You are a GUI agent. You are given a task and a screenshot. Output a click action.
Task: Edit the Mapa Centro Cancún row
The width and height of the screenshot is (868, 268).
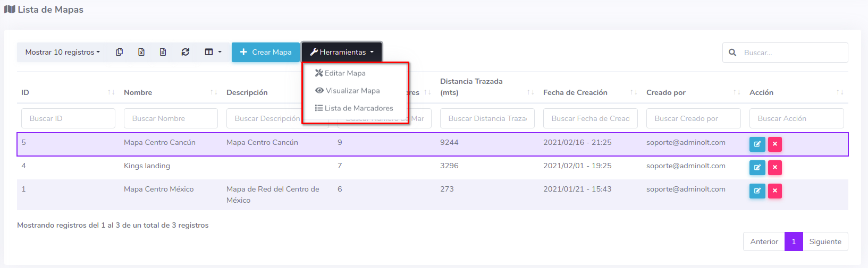click(757, 144)
